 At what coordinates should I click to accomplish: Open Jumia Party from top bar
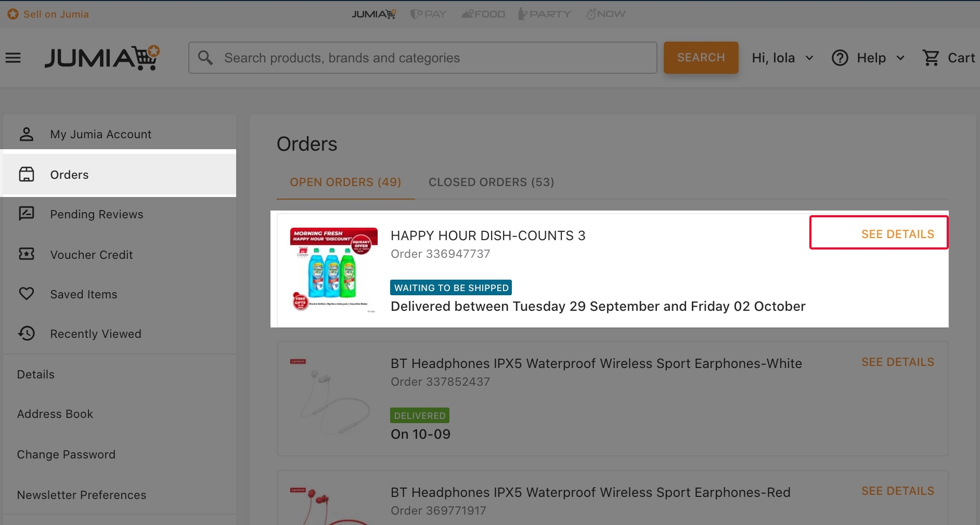click(x=545, y=14)
